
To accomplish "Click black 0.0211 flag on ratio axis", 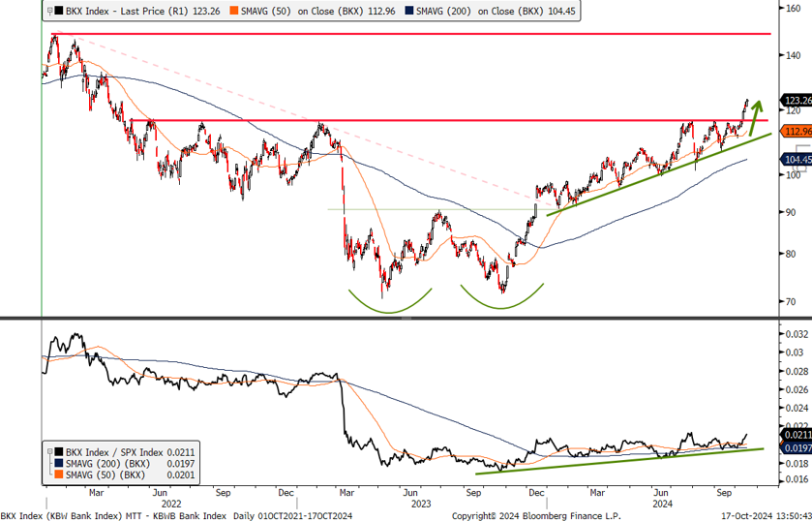I will point(796,435).
